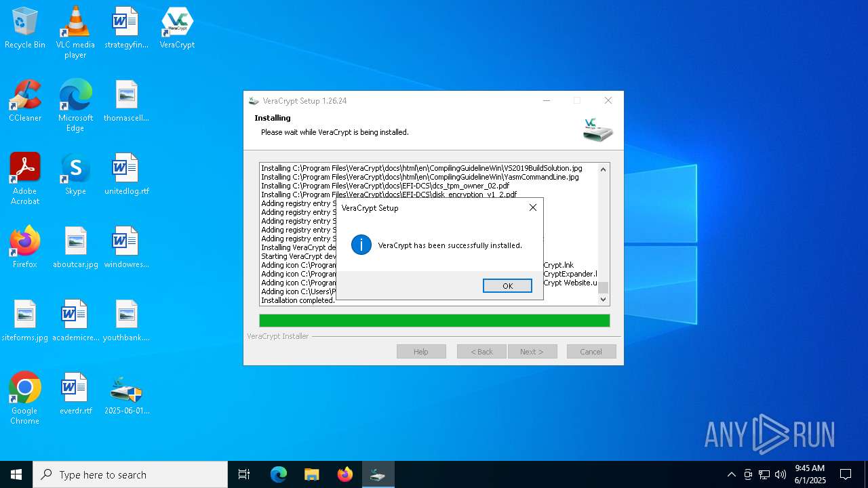The height and width of the screenshot is (488, 868).
Task: Select the thomascell image file on desktop
Action: tap(126, 101)
